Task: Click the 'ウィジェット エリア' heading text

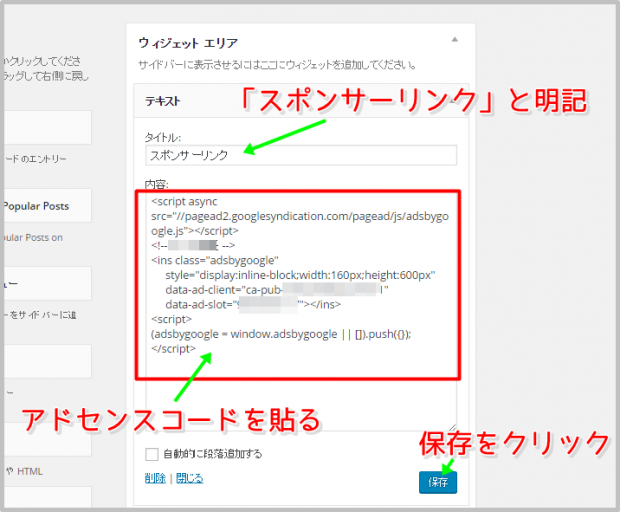Action: (x=188, y=43)
